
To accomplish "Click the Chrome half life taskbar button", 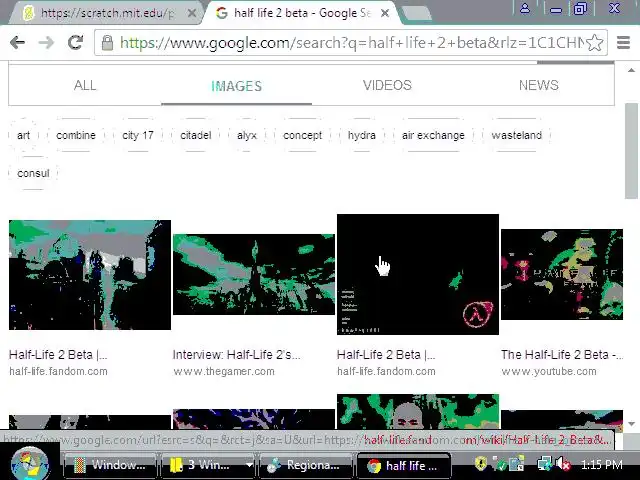I will pyautogui.click(x=404, y=465).
